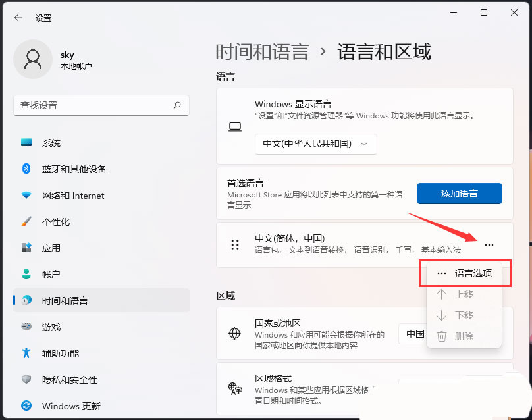Click three-dot menu for Chinese Simplified language
Screen dimensions: 532x420
tap(489, 245)
